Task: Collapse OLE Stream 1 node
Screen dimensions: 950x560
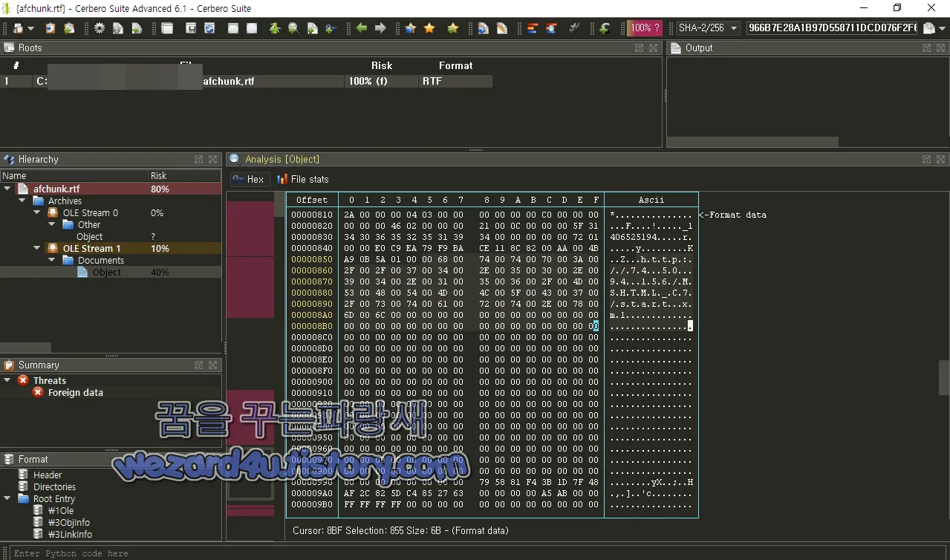Action: coord(37,248)
